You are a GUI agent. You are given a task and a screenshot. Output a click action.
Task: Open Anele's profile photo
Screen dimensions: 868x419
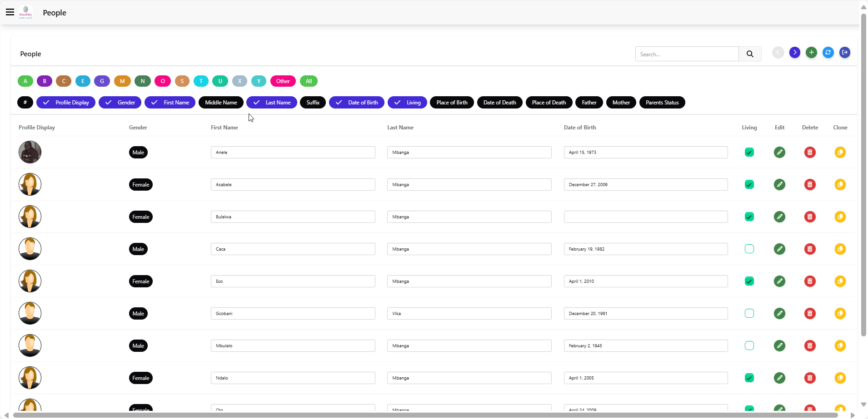pyautogui.click(x=30, y=152)
